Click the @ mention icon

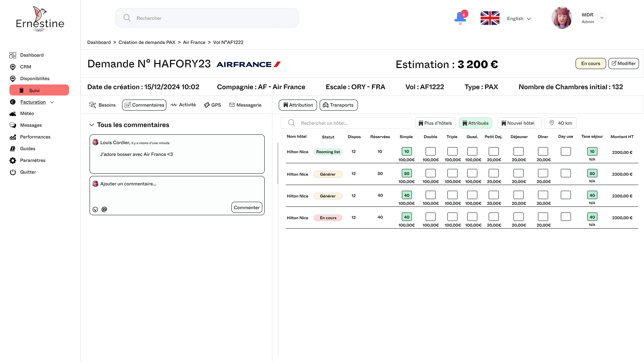(104, 209)
